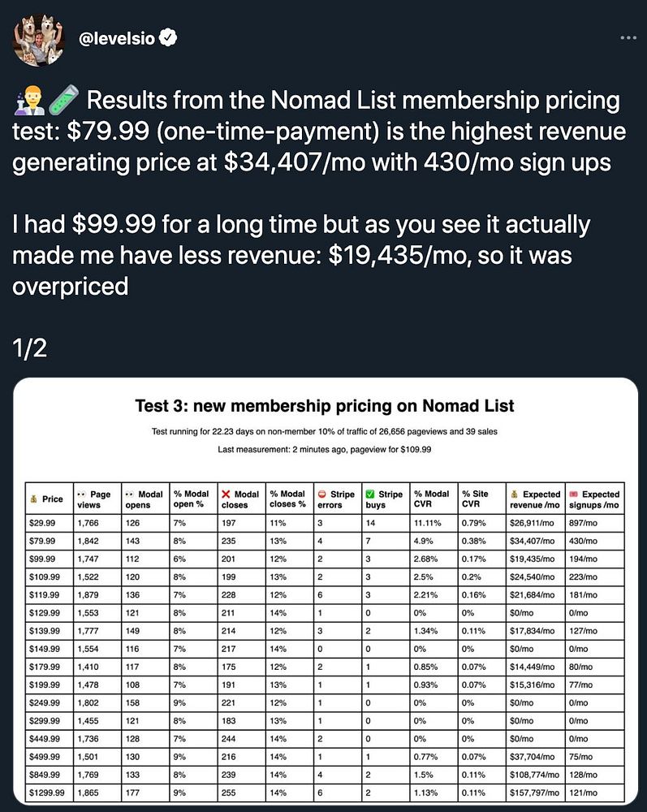This screenshot has width=647, height=812.
Task: Click the eyes icon beside Page views
Action: click(x=81, y=494)
